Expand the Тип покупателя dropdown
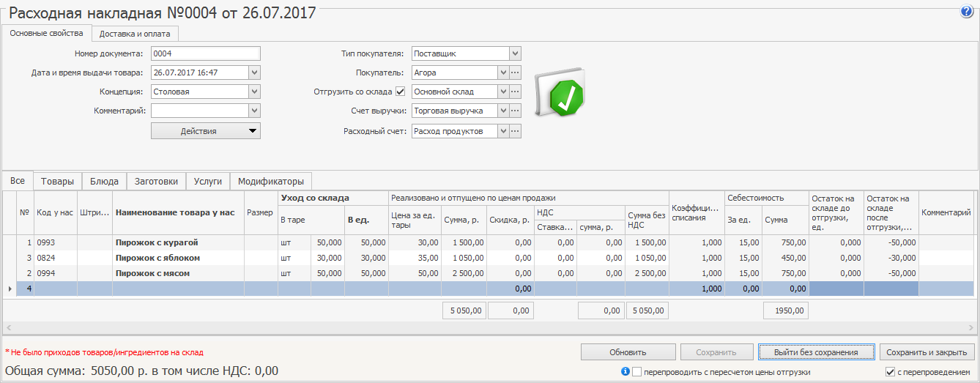 515,53
